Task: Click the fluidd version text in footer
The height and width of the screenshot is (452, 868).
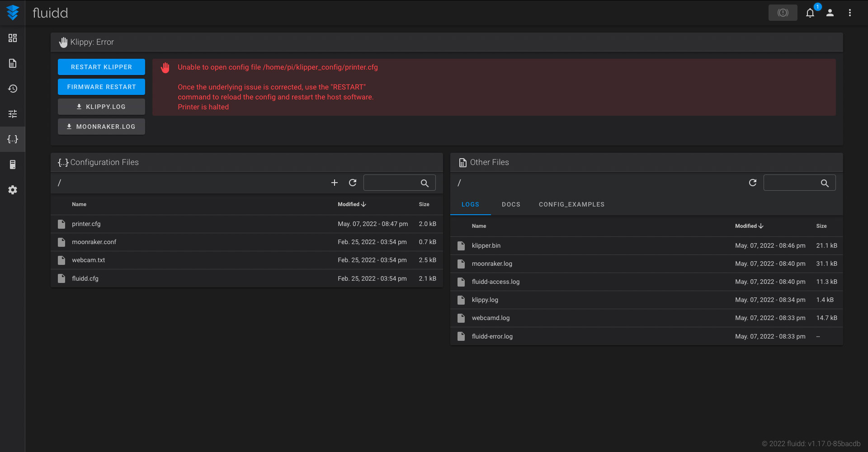Action: (x=811, y=443)
